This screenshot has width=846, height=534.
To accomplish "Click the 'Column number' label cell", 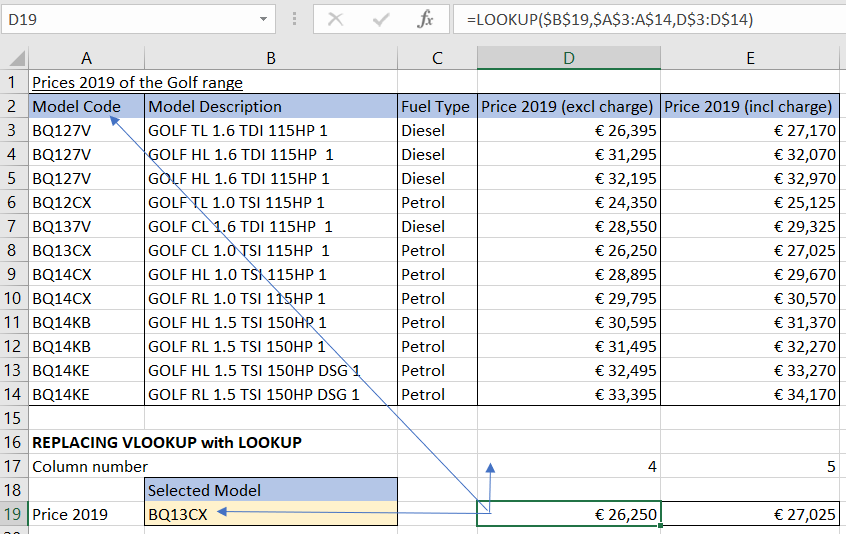I will click(86, 466).
